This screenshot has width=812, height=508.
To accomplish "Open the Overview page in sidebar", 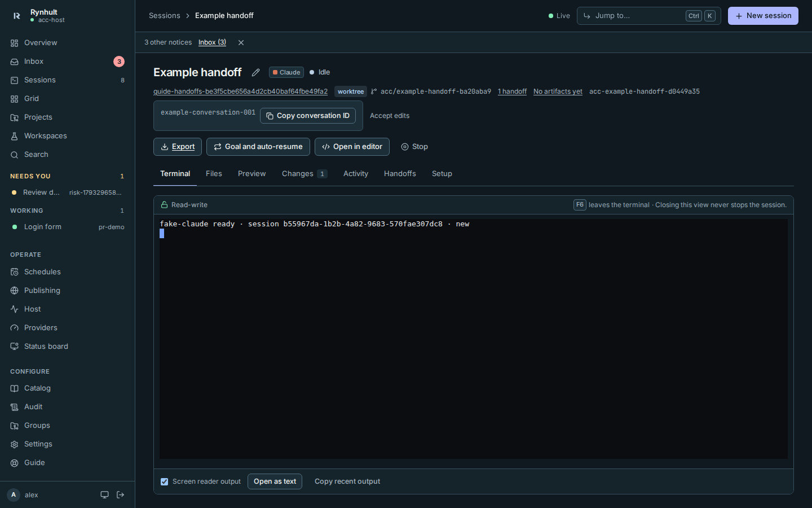I will (67, 43).
